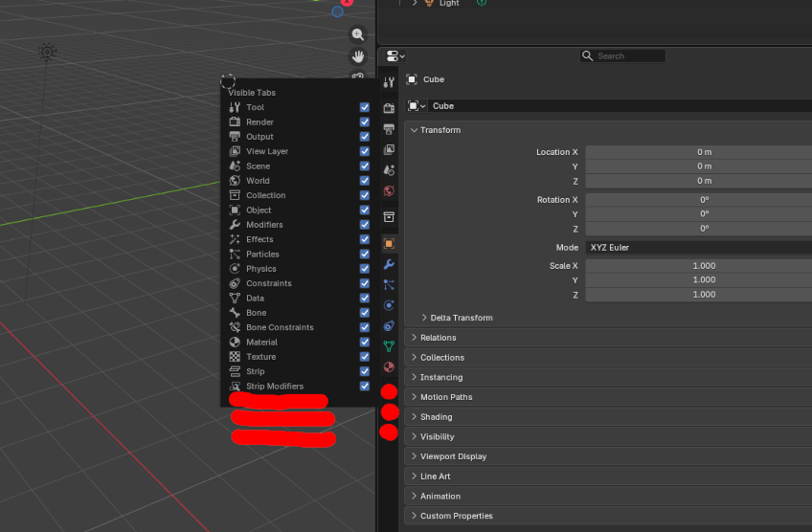
Task: Open the Cube object browse dropdown
Action: [417, 105]
